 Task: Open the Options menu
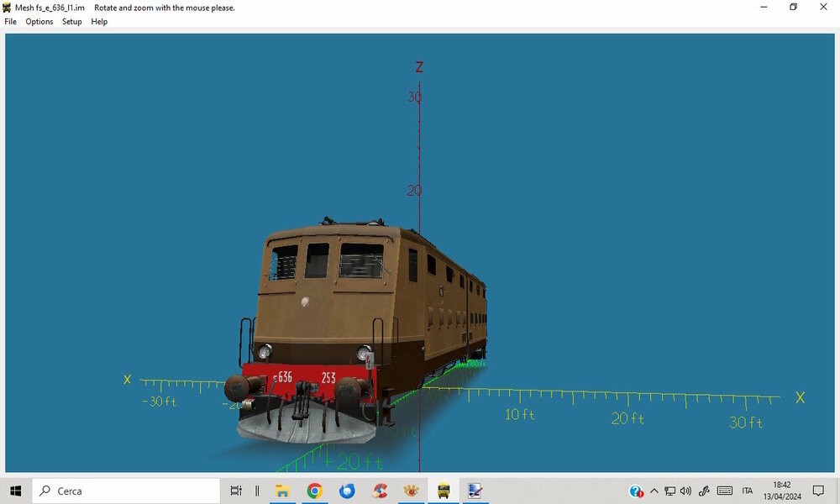[x=39, y=22]
